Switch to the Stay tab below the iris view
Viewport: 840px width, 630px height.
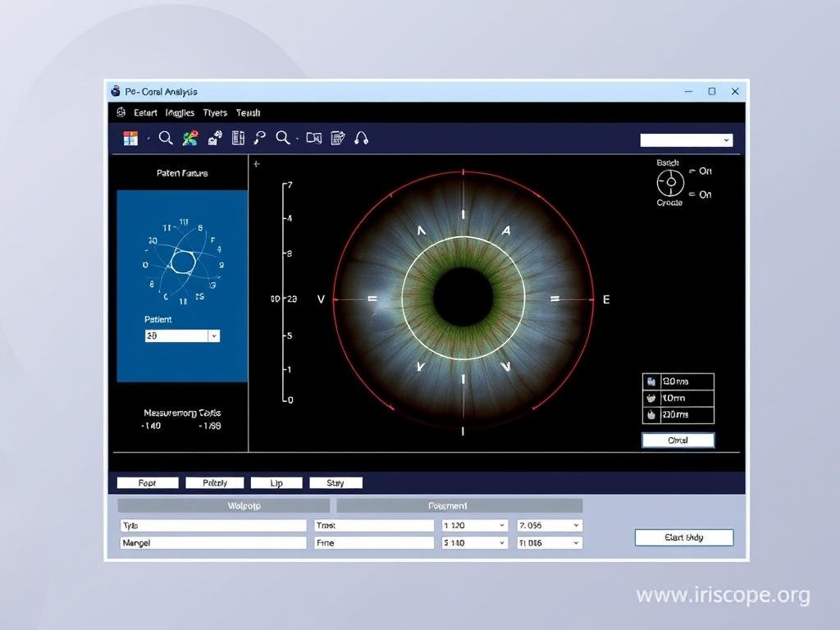click(336, 482)
